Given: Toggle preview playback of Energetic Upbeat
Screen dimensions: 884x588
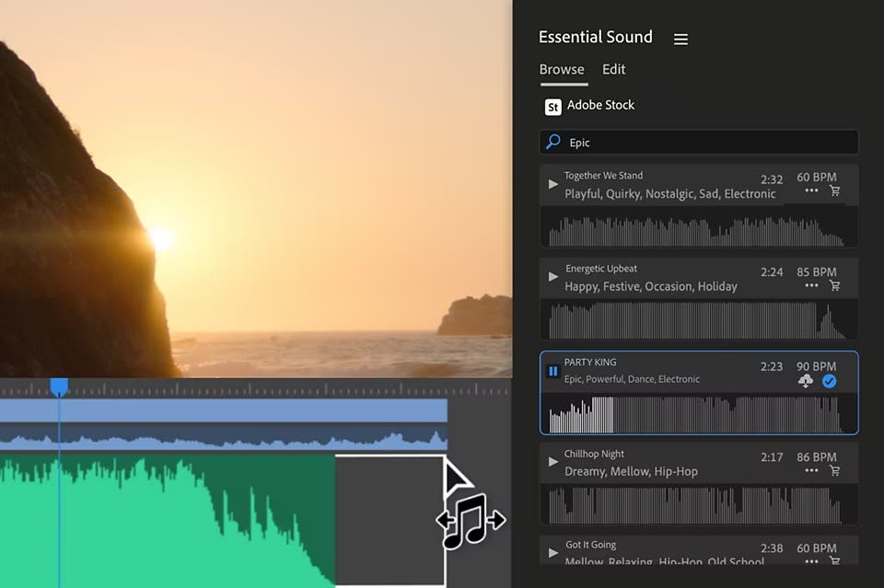Looking at the screenshot, I should 552,276.
